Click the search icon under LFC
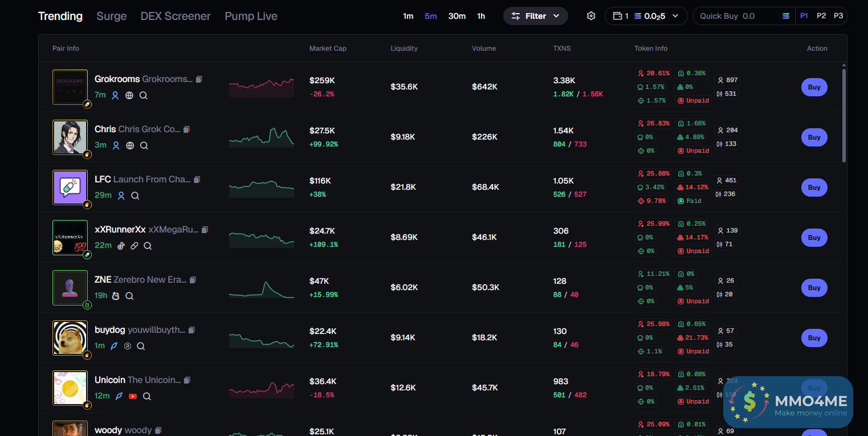Image resolution: width=868 pixels, height=436 pixels. click(x=135, y=195)
